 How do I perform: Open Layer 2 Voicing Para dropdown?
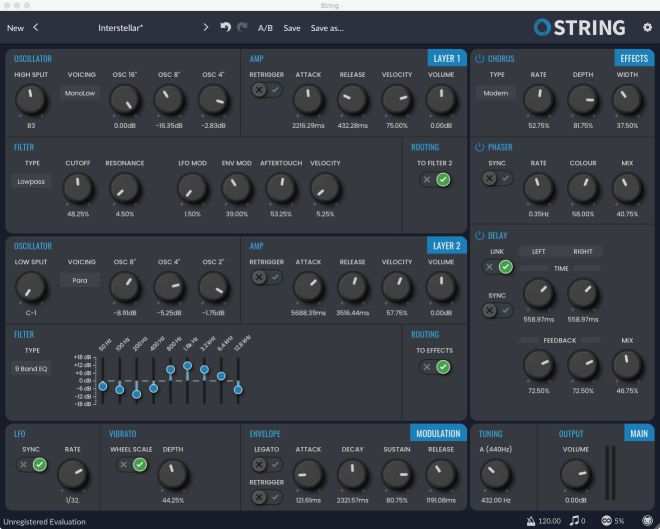(x=80, y=280)
